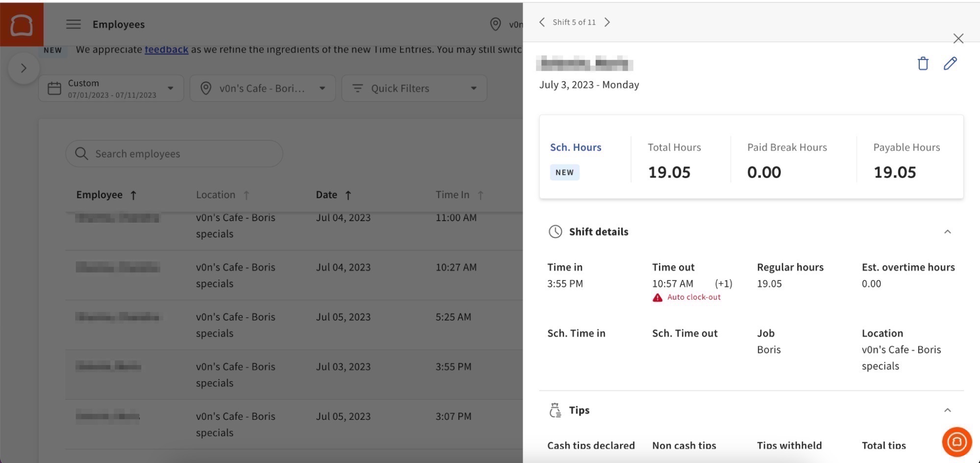Image resolution: width=980 pixels, height=463 pixels.
Task: Go to previous shift with left arrow
Action: pyautogui.click(x=542, y=22)
